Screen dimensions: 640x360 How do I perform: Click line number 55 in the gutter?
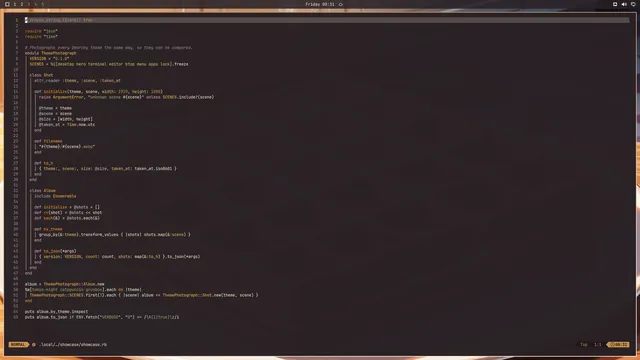point(16,317)
